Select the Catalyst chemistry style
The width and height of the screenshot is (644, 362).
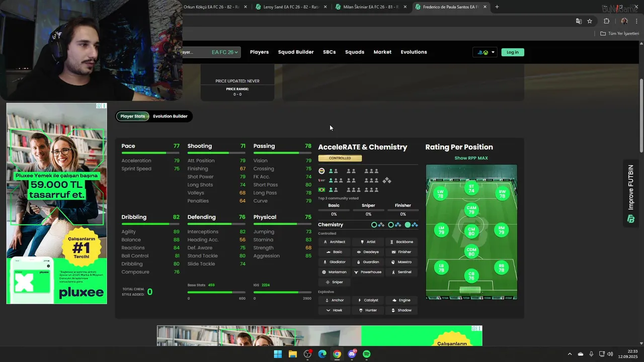(x=368, y=300)
